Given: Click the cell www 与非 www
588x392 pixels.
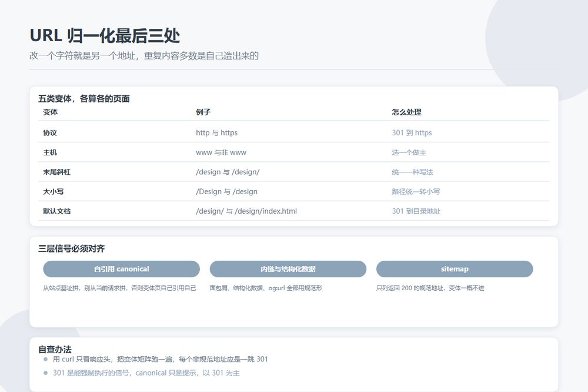Looking at the screenshot, I should 221,152.
